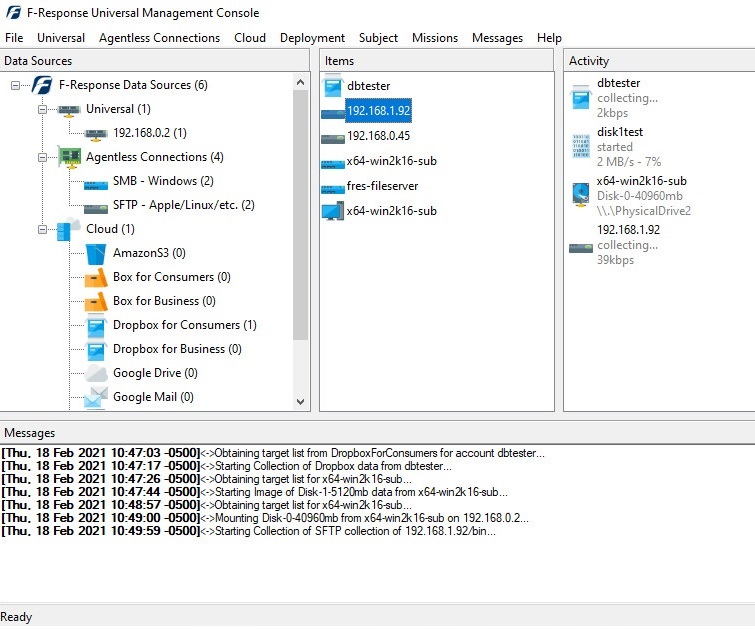Screen dimensions: 755x629
Task: Open the Messages menu
Action: pos(497,38)
